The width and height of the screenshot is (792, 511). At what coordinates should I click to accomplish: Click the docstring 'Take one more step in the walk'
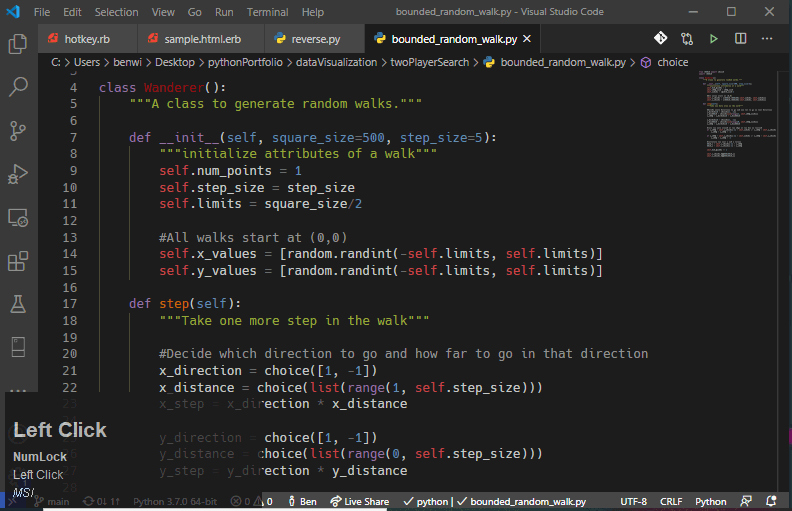pyautogui.click(x=294, y=321)
